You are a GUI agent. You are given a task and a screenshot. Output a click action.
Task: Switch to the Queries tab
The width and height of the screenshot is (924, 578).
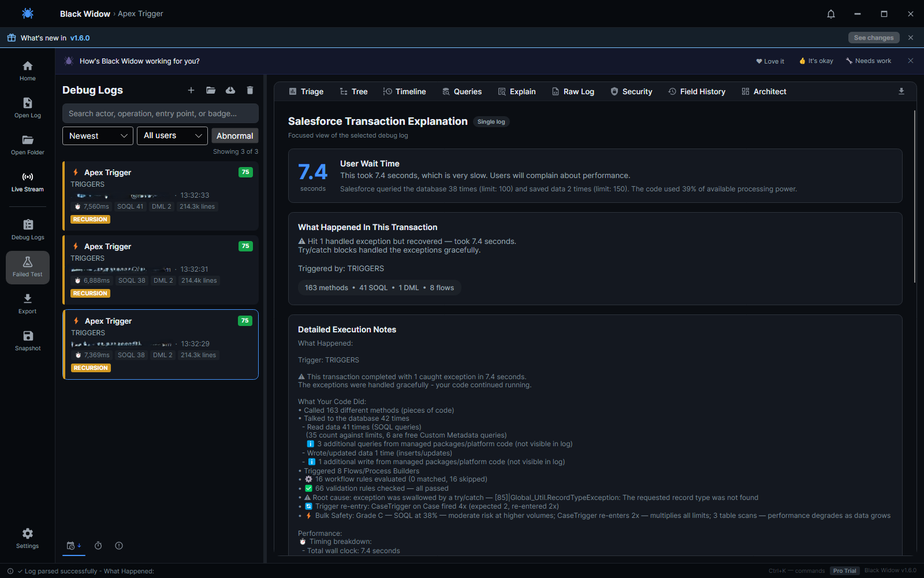462,91
